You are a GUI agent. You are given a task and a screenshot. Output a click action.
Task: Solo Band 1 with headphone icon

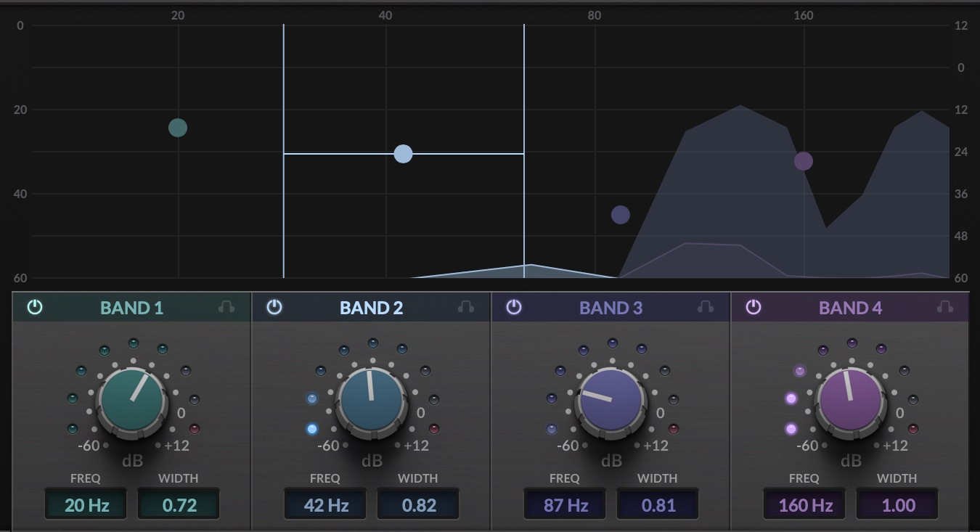pos(226,307)
